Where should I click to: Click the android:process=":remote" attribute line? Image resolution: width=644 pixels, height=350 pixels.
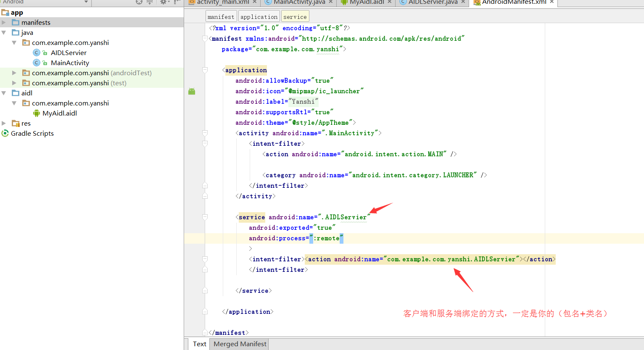(296, 238)
